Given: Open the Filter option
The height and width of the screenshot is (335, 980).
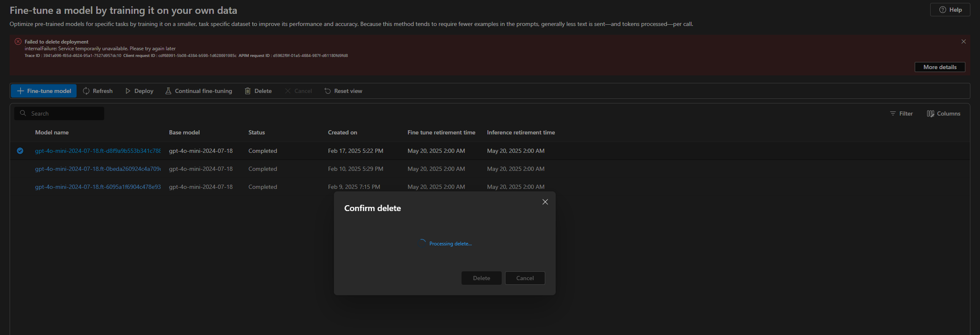Looking at the screenshot, I should [901, 113].
